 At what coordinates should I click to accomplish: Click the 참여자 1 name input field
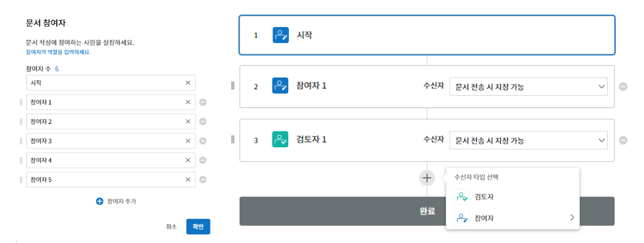[x=111, y=102]
